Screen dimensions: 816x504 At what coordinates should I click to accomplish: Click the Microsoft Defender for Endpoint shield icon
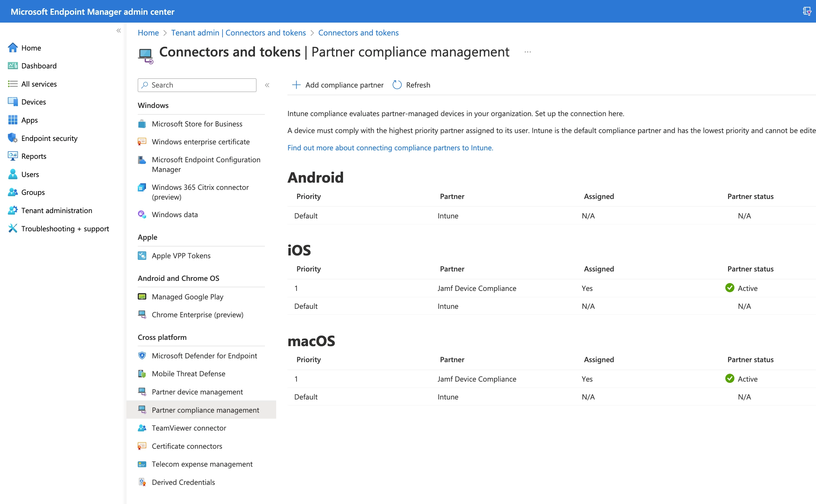click(x=142, y=356)
